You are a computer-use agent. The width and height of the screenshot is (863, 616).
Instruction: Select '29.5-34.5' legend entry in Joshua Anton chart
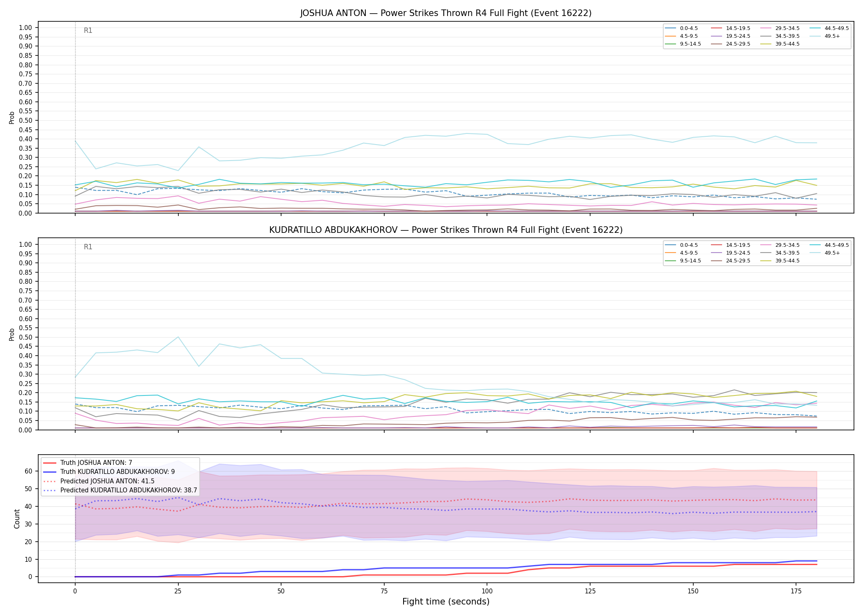coord(780,28)
